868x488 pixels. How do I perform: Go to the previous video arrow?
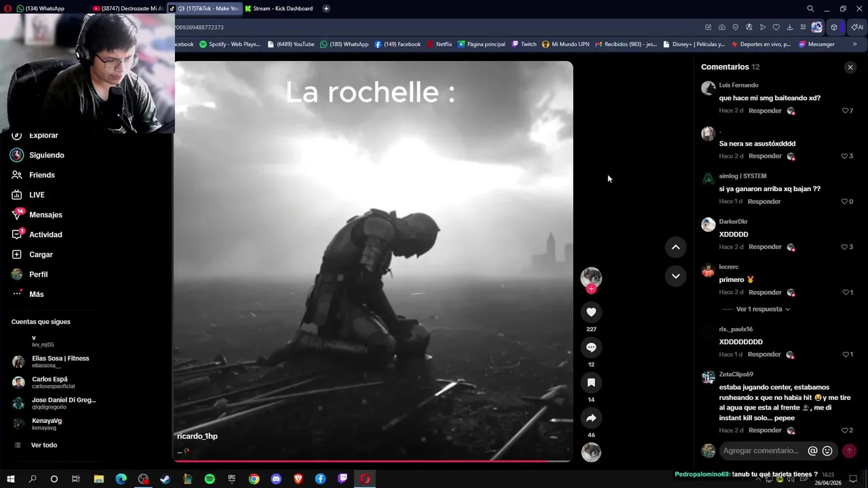click(x=675, y=247)
